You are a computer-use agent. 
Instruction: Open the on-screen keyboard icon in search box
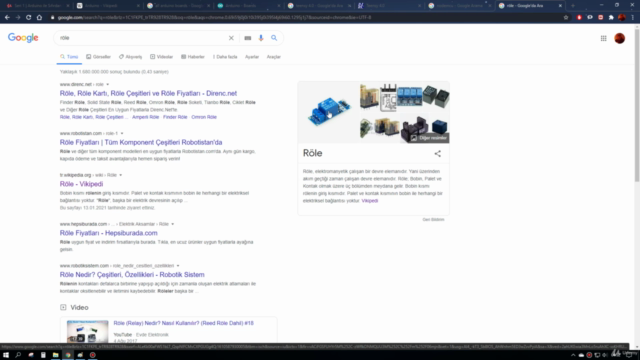pos(248,38)
